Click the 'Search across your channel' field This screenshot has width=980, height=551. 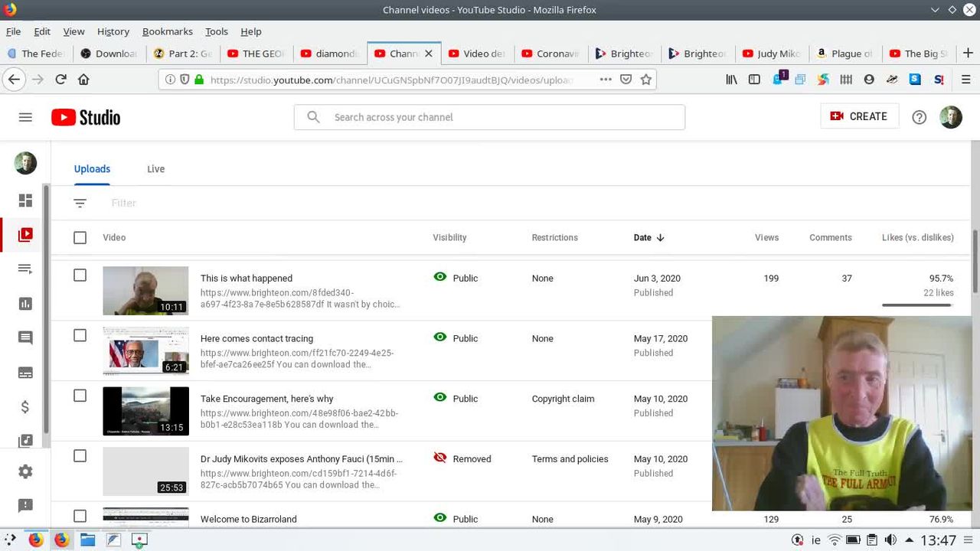(490, 117)
